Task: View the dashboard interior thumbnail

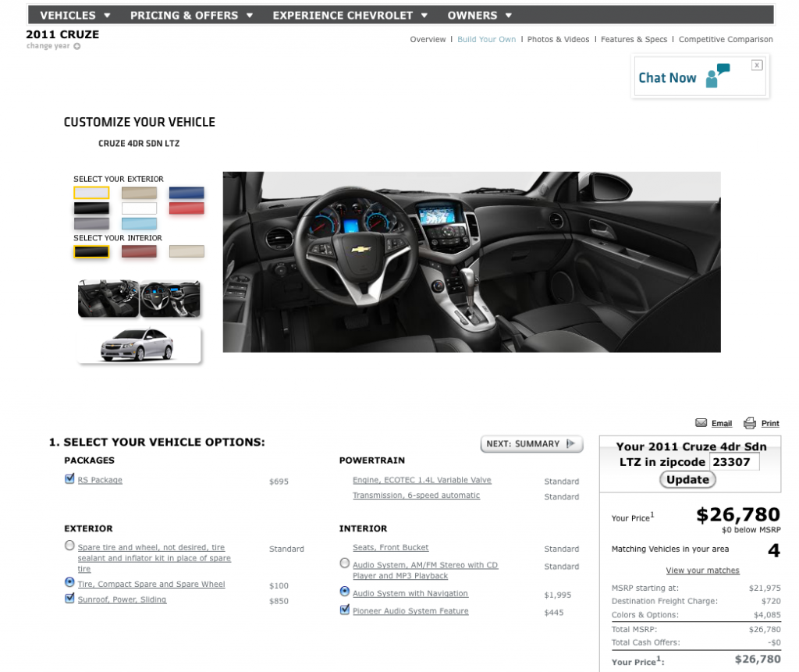Action: [170, 298]
